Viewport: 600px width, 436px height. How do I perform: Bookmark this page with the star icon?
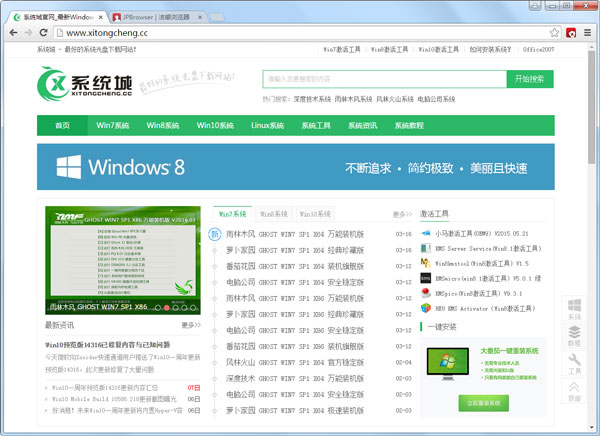coord(554,33)
